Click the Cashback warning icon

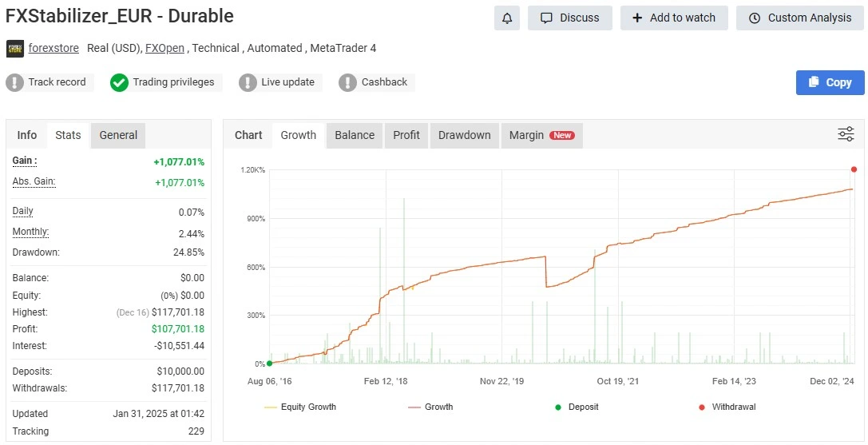(x=347, y=82)
